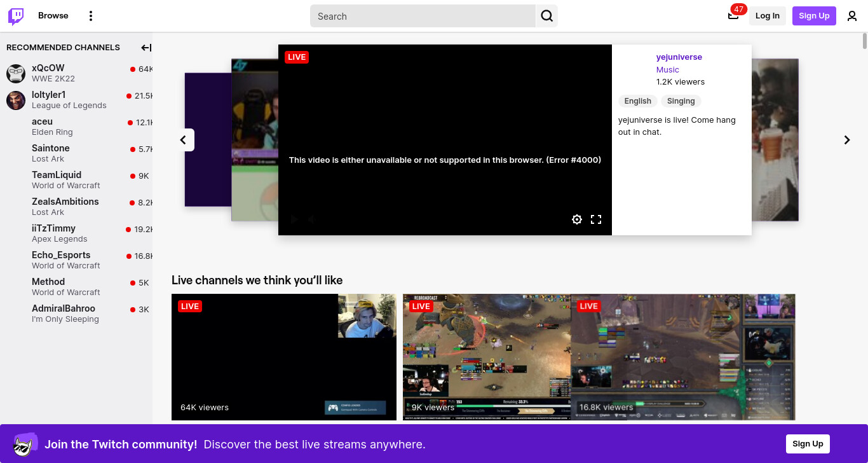Click the top Sign Up button
The image size is (868, 463).
click(x=814, y=16)
